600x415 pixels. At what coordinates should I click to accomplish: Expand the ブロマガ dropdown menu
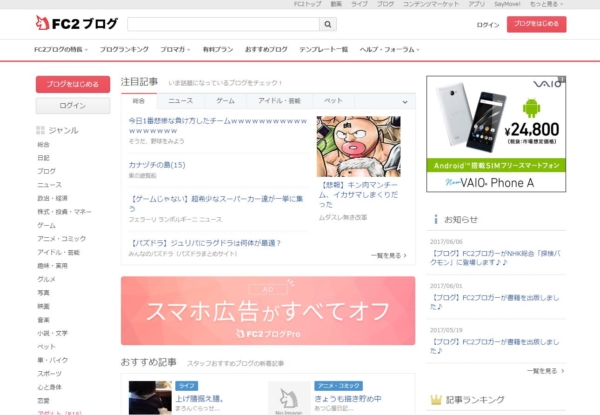click(x=177, y=49)
